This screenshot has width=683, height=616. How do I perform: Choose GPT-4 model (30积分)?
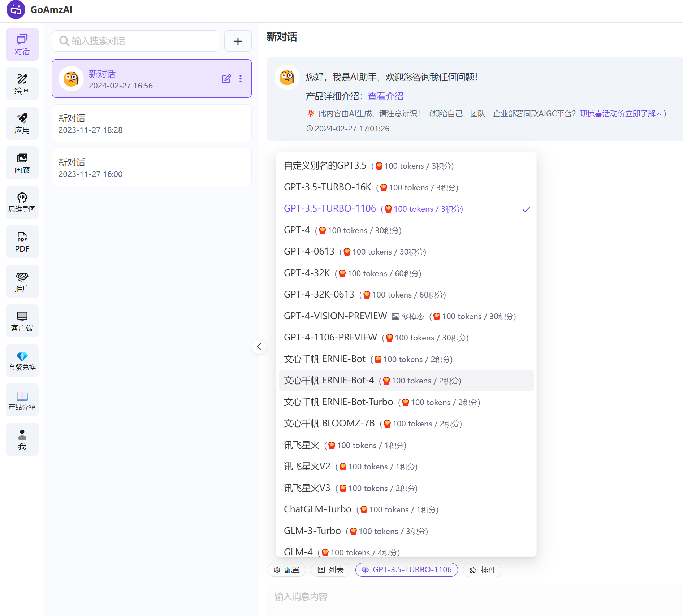pos(406,230)
